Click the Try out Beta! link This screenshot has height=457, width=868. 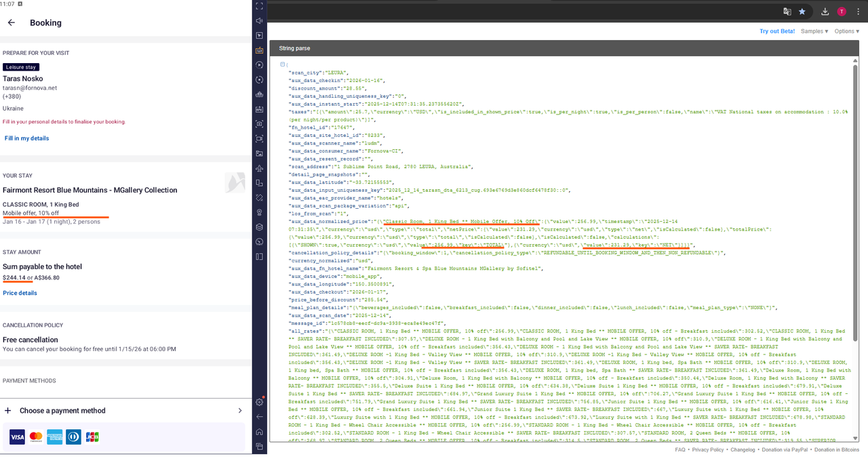(x=777, y=31)
